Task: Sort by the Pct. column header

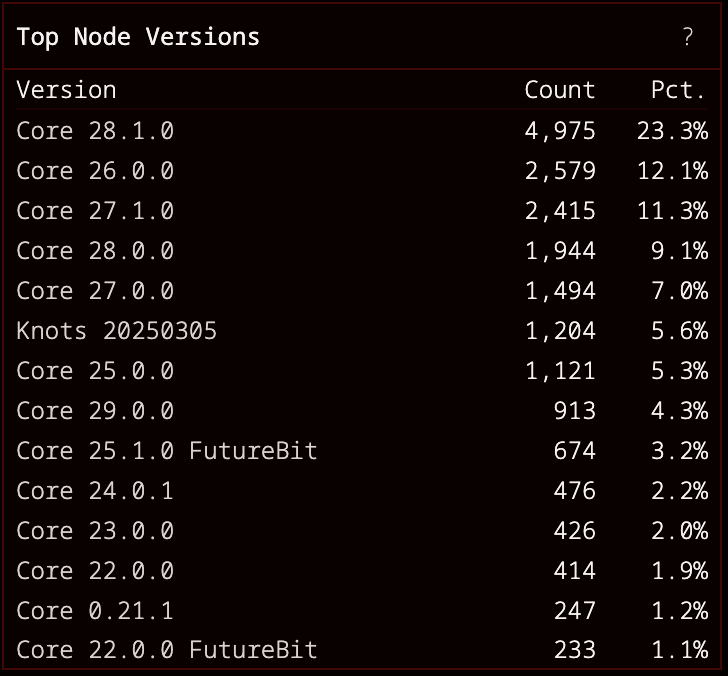Action: [x=678, y=90]
